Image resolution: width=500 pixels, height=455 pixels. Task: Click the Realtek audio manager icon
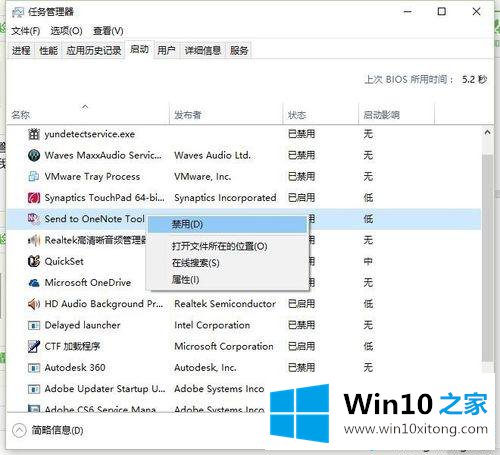click(x=34, y=240)
